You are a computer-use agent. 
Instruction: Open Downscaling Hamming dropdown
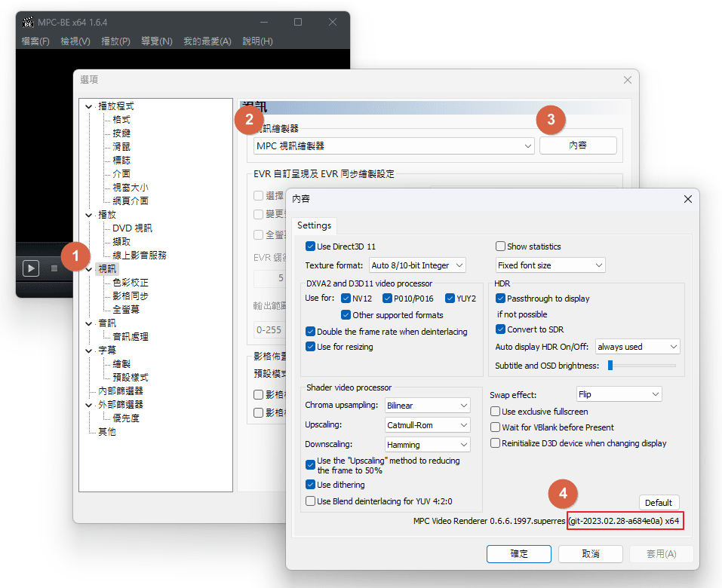427,445
